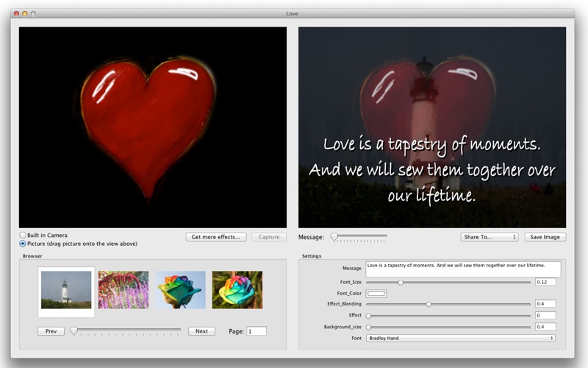The image size is (588, 368).
Task: Select the rainbow rose on green thumbnail
Action: pyautogui.click(x=237, y=290)
